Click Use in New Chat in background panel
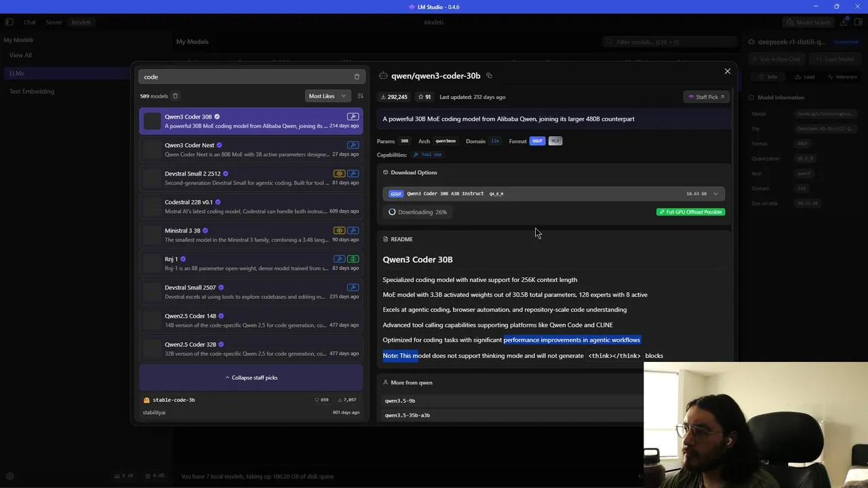Viewport: 868px width, 488px height. [775, 59]
